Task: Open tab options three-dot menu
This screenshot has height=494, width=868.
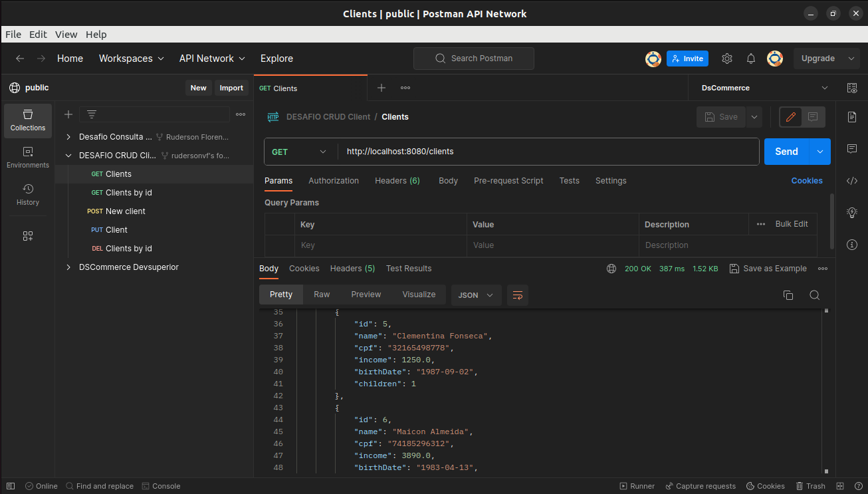Action: coord(405,88)
